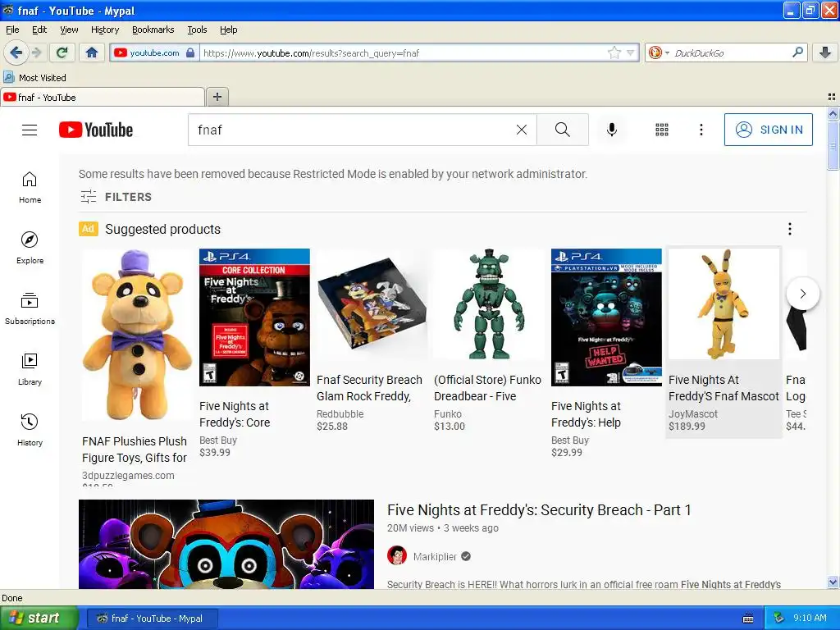The image size is (840, 630).
Task: List all tabs button
Action: pyautogui.click(x=832, y=97)
